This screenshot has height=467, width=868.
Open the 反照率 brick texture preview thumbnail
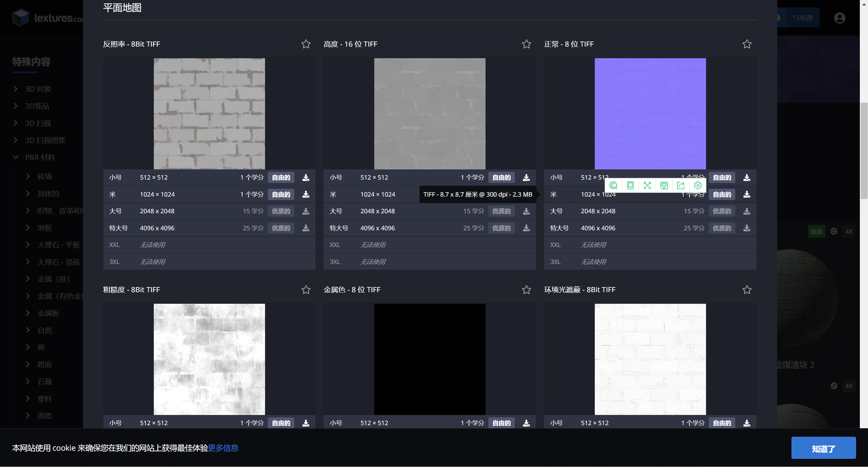tap(209, 114)
